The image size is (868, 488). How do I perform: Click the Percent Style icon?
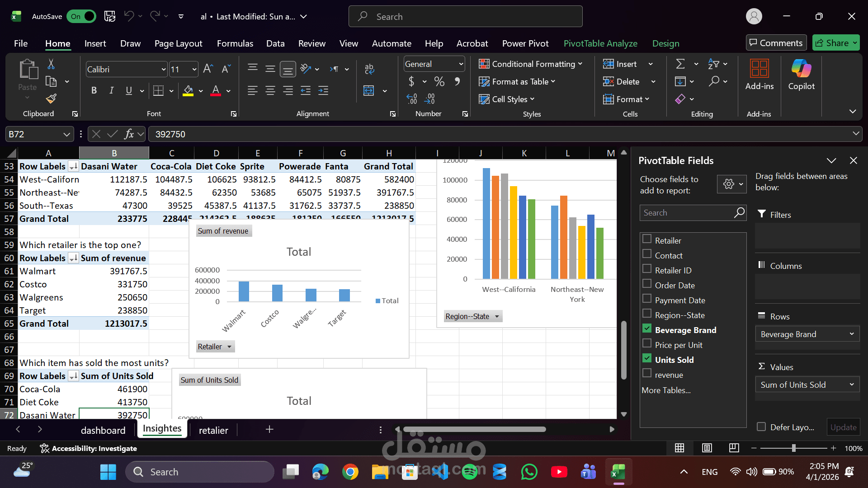[439, 81]
